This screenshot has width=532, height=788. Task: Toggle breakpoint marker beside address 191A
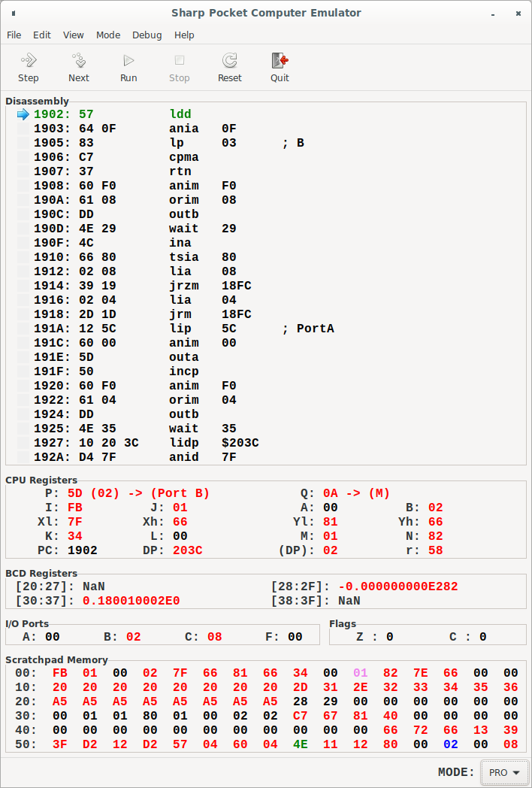click(23, 329)
